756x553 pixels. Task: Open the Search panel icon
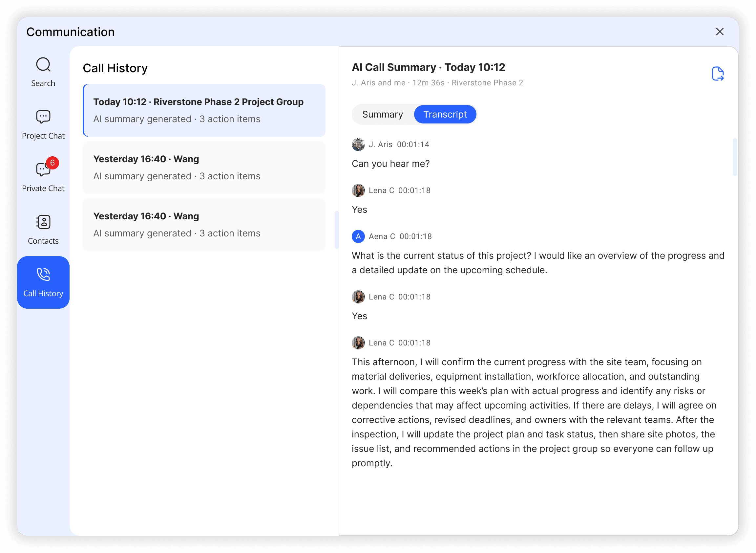pos(43,65)
